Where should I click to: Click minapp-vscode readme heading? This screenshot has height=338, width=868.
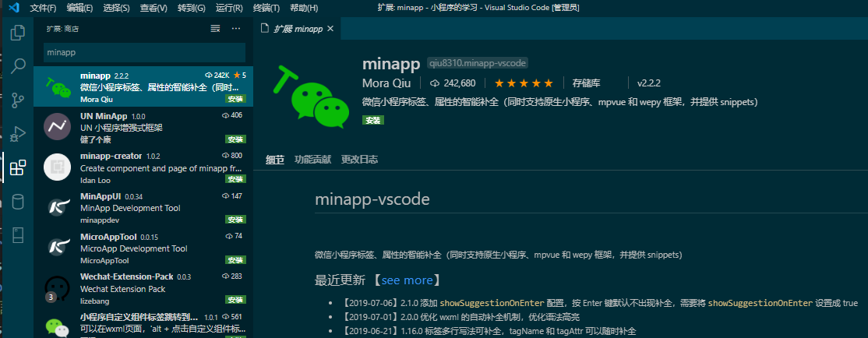(372, 199)
